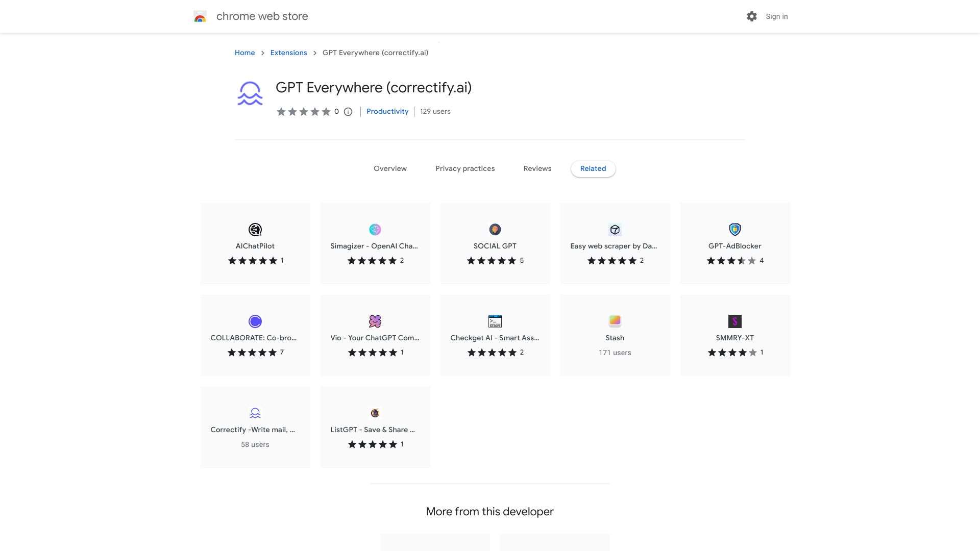Click the Checkget AI terminal icon

click(495, 321)
